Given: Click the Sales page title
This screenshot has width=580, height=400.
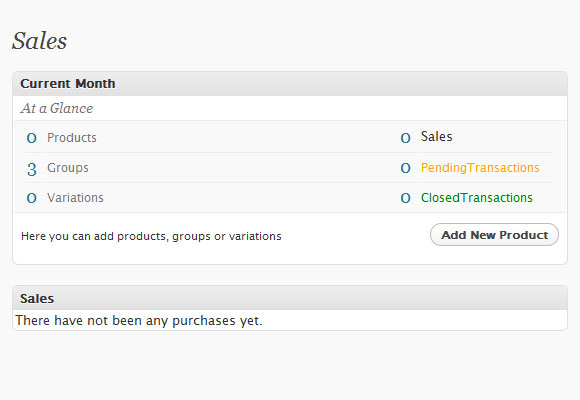Looking at the screenshot, I should click(40, 41).
